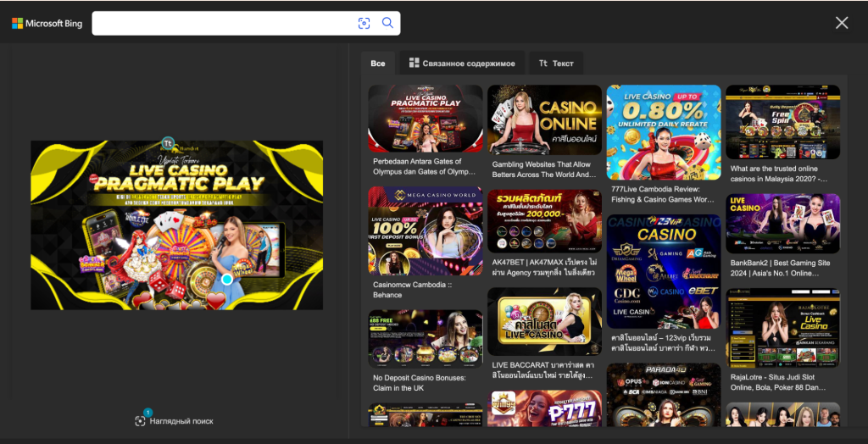Click the Tt text badge atop the image

[169, 143]
